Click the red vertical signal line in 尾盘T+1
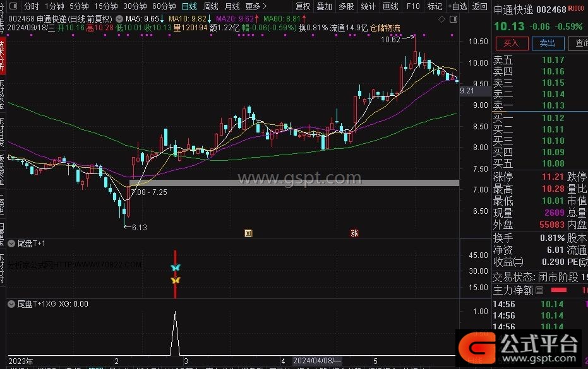588x369 pixels. tap(175, 274)
